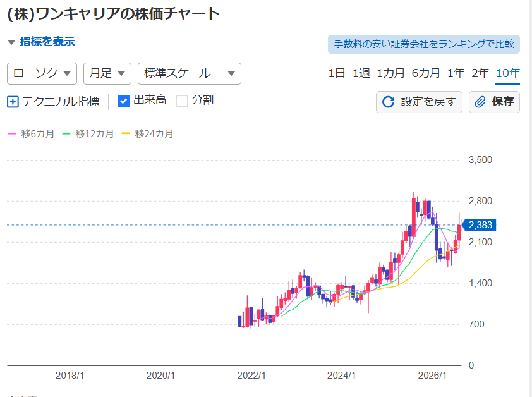Open the securities company ranking comparison link
This screenshot has height=397, width=532.
pyautogui.click(x=424, y=44)
